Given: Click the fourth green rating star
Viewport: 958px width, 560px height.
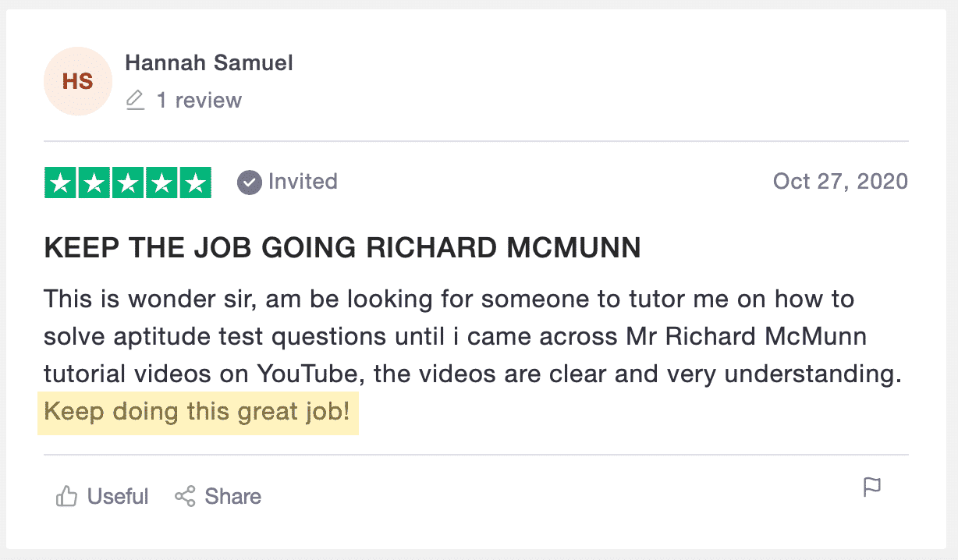Looking at the screenshot, I should (161, 183).
